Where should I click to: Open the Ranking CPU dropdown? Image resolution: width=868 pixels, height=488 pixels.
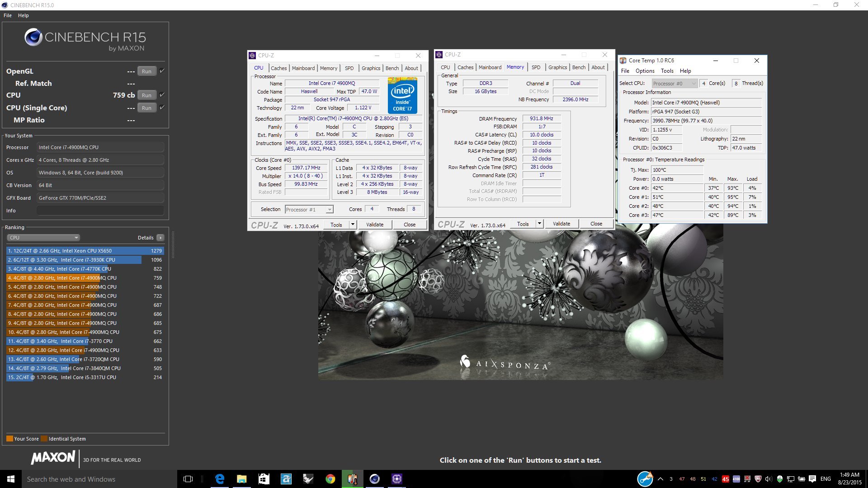pos(43,238)
